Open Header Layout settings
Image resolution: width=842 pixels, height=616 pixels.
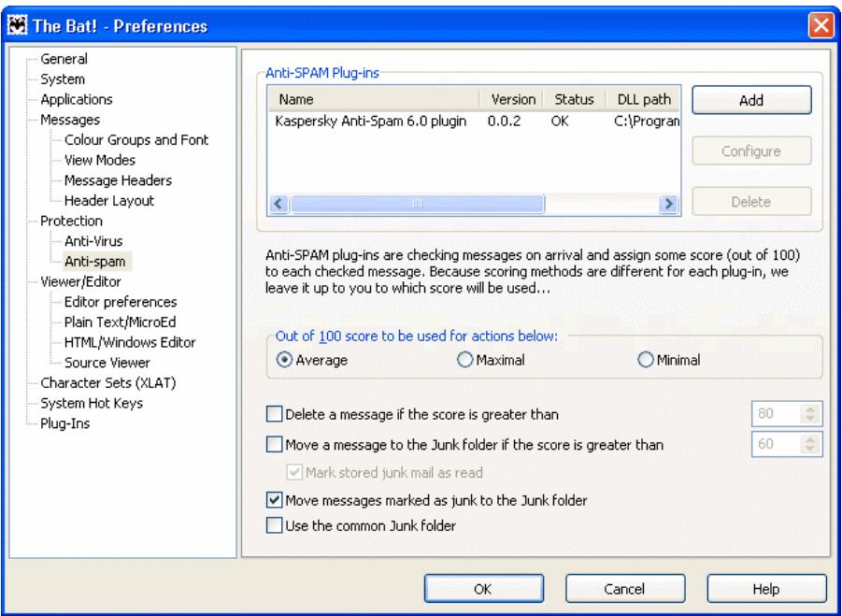(x=109, y=200)
